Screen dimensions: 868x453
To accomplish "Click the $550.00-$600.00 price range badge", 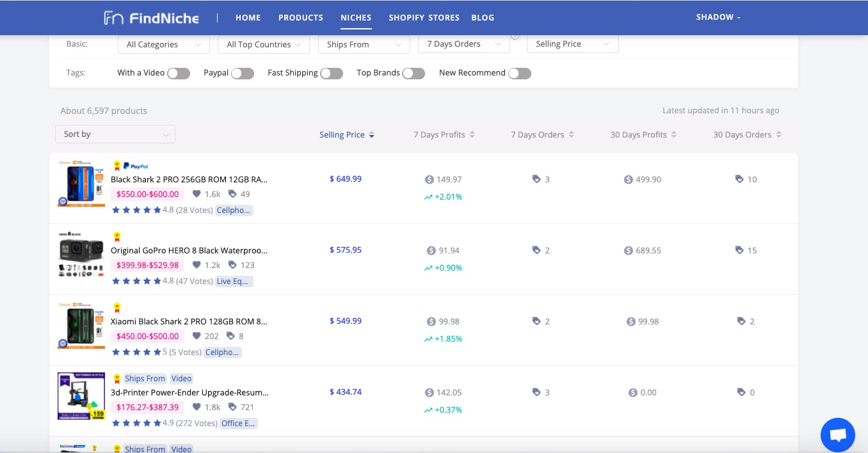I will 148,194.
